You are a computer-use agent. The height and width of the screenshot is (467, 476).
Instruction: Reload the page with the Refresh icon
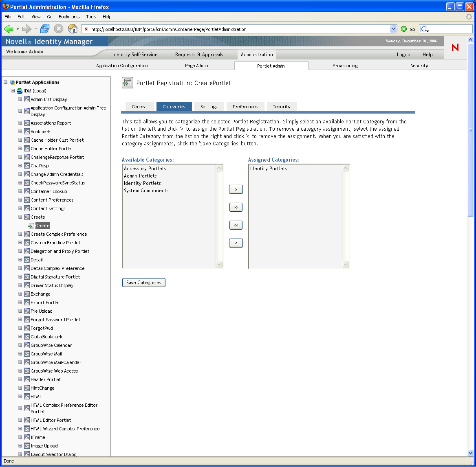45,29
